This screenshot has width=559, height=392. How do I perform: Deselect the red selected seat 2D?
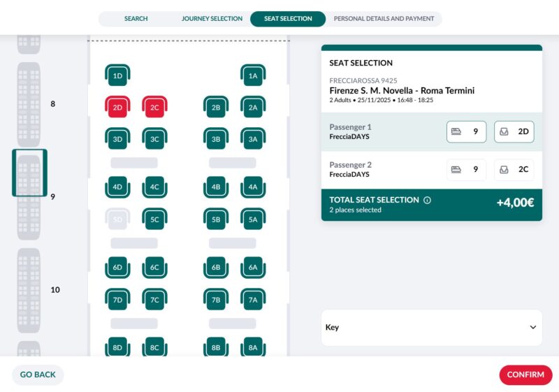tap(117, 108)
